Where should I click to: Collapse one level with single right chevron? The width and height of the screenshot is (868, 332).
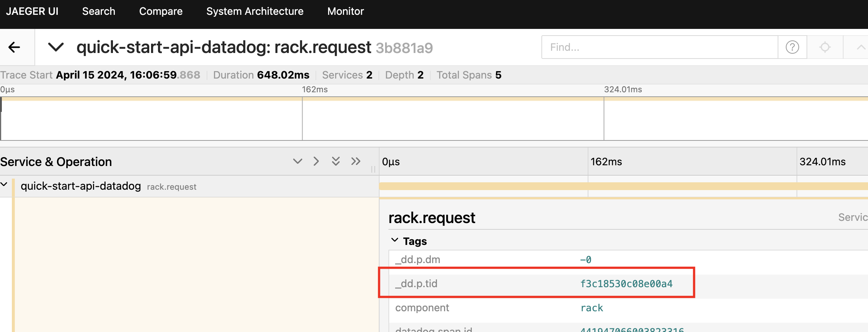[316, 161]
